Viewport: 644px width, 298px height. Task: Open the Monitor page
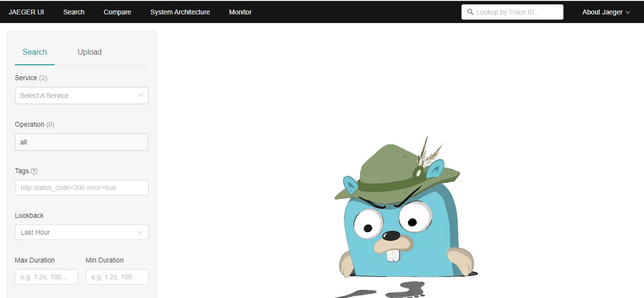tap(241, 12)
